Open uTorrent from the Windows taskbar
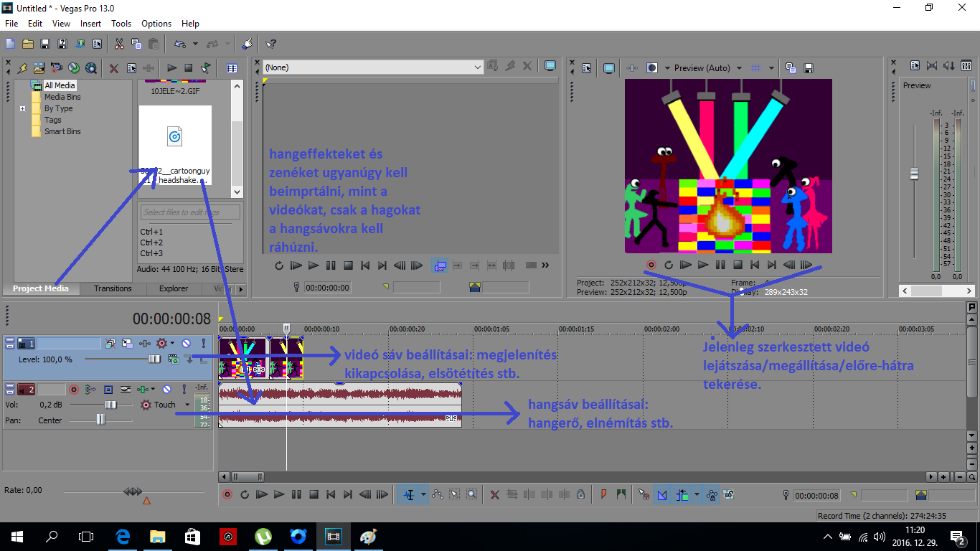The image size is (980, 551). [x=263, y=536]
